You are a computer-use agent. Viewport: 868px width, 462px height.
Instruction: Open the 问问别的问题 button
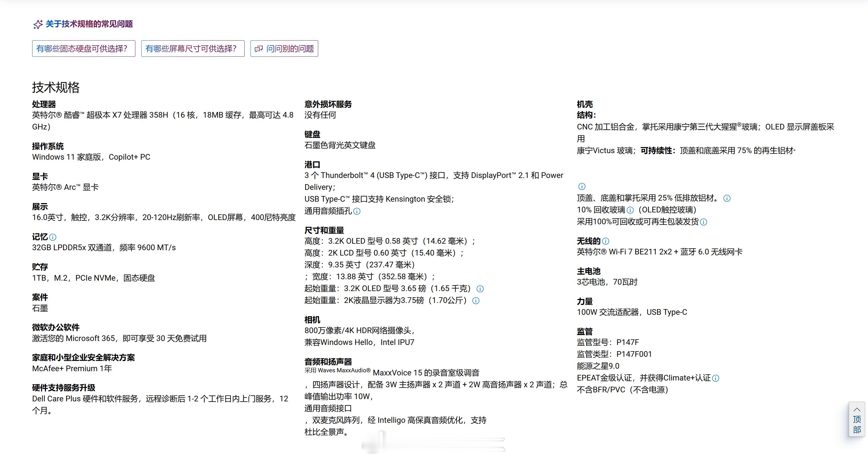tap(290, 49)
